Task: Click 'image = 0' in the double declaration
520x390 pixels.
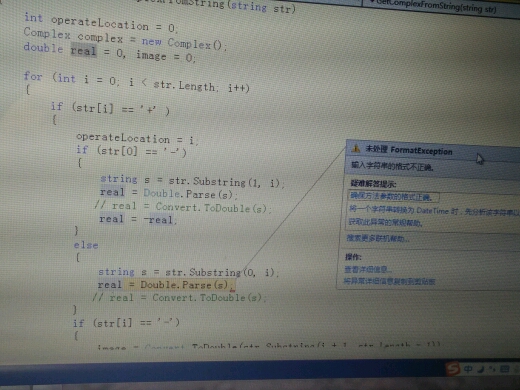Action: [x=165, y=56]
